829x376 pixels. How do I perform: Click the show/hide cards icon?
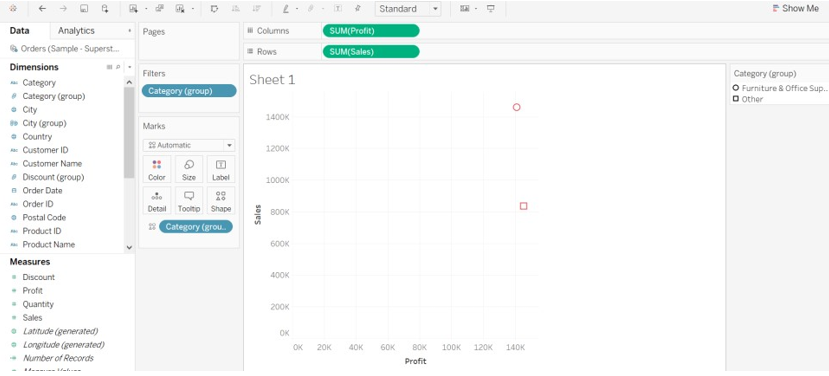465,8
